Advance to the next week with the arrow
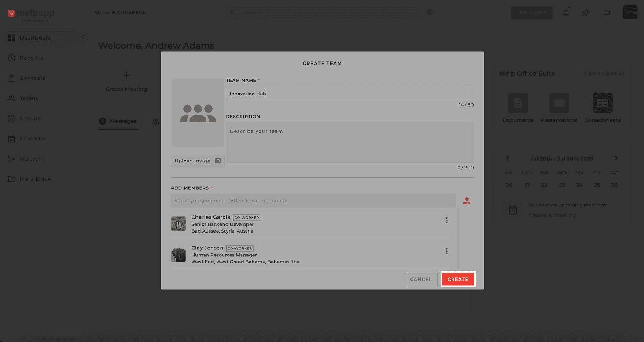644x342 pixels. click(616, 158)
